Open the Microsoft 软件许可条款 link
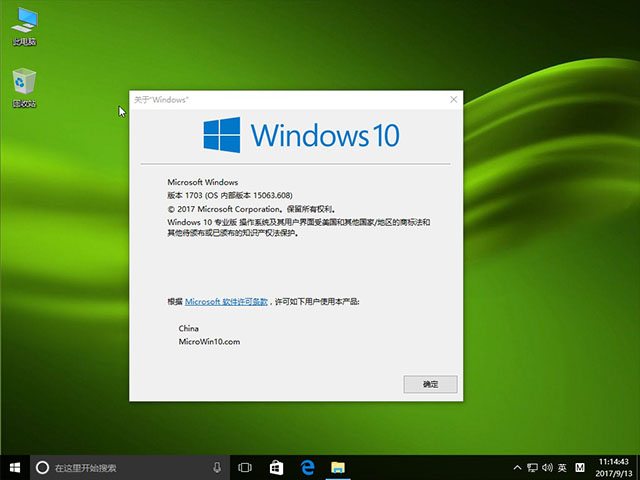Image resolution: width=640 pixels, height=480 pixels. point(226,302)
